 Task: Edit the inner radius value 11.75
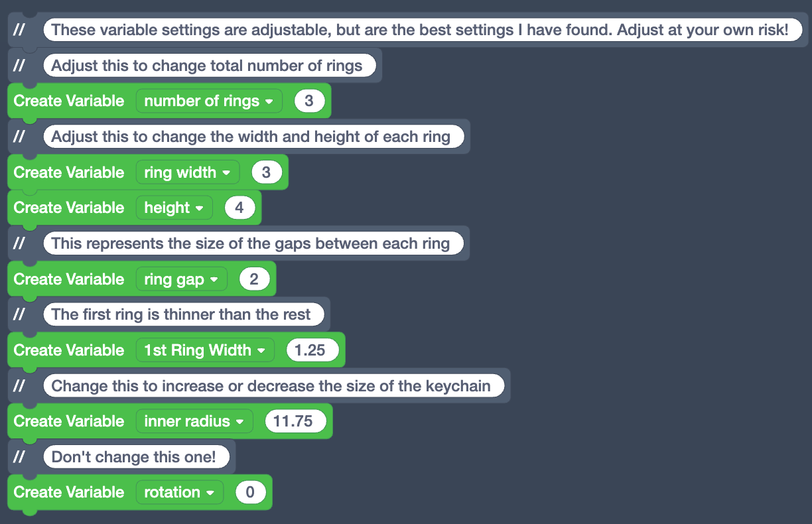click(x=296, y=421)
